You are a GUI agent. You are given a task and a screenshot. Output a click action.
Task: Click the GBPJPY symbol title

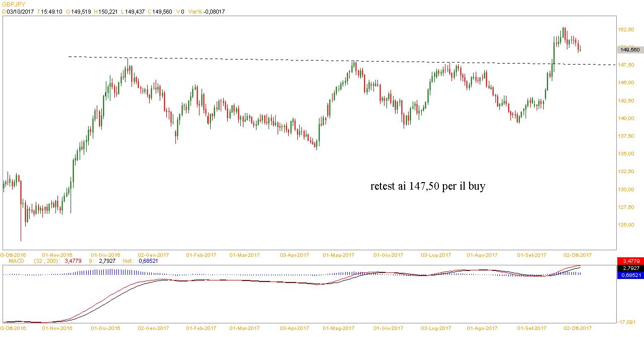13,4
